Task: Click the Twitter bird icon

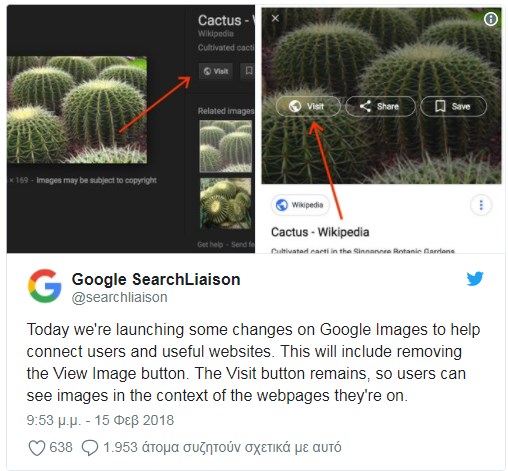Action: coord(475,279)
